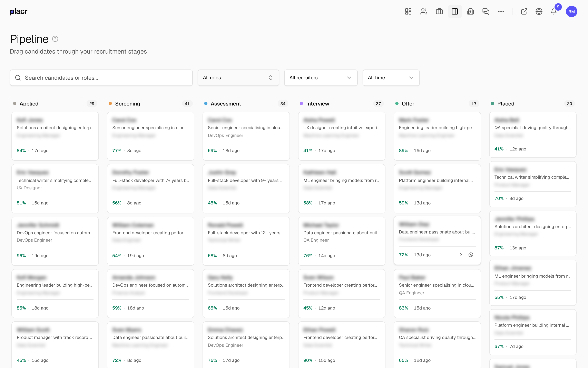Click the Screening count badge 41

187,104
